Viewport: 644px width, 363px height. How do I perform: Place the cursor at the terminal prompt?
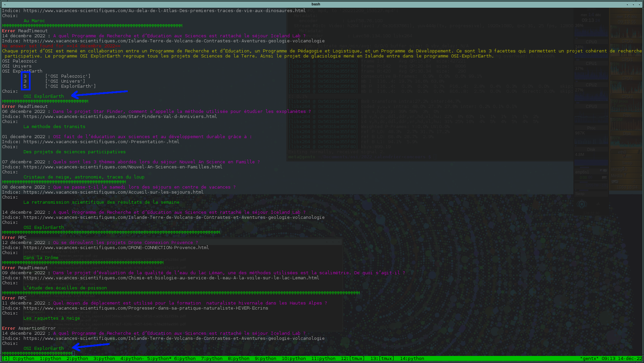point(73,354)
